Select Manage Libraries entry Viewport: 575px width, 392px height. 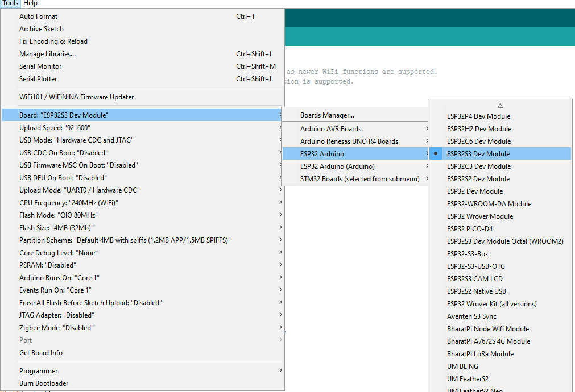click(47, 54)
